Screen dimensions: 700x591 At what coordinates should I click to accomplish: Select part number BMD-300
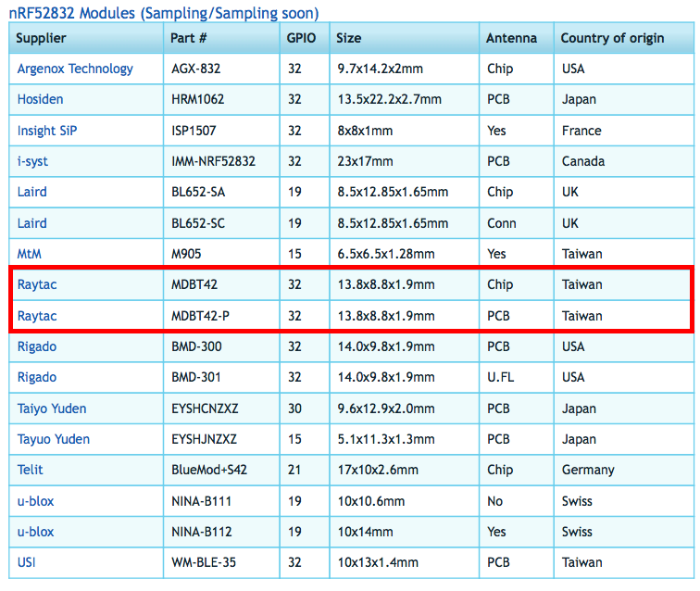click(x=196, y=346)
